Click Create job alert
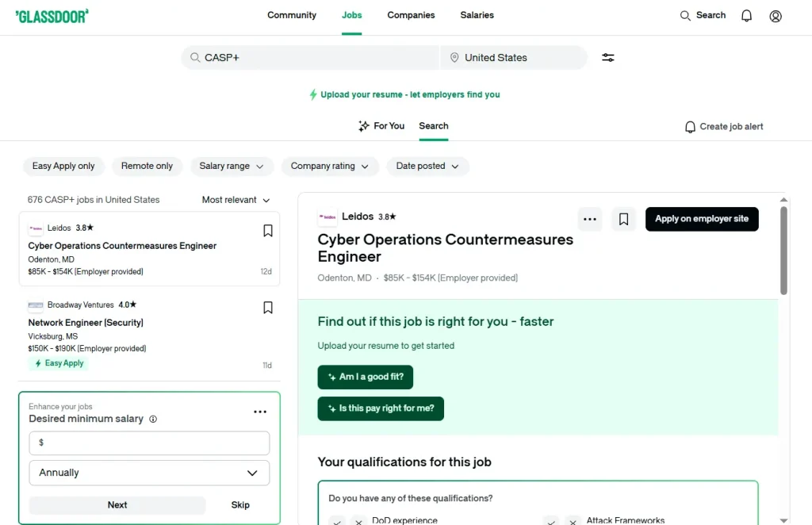 click(724, 127)
